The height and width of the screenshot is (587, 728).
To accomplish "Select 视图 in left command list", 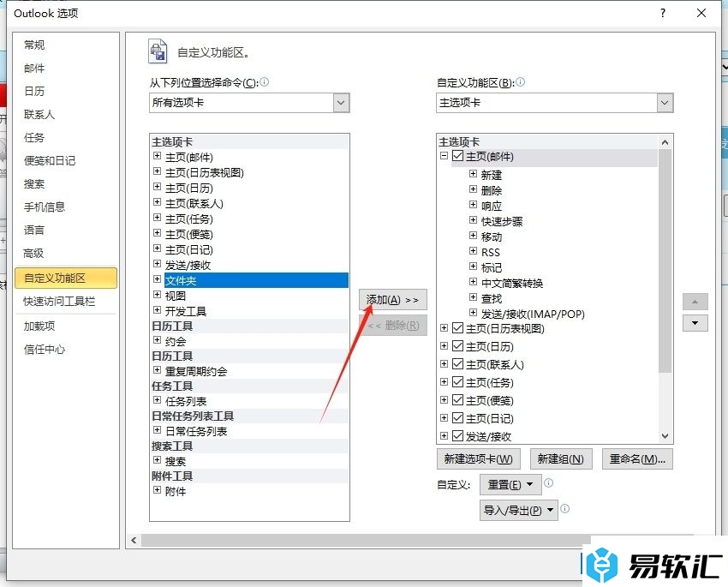I will pyautogui.click(x=176, y=296).
